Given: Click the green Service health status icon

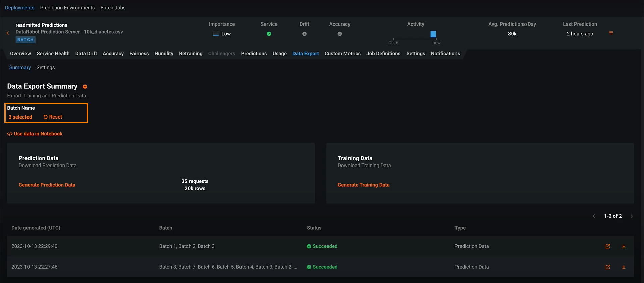Looking at the screenshot, I should pyautogui.click(x=269, y=34).
